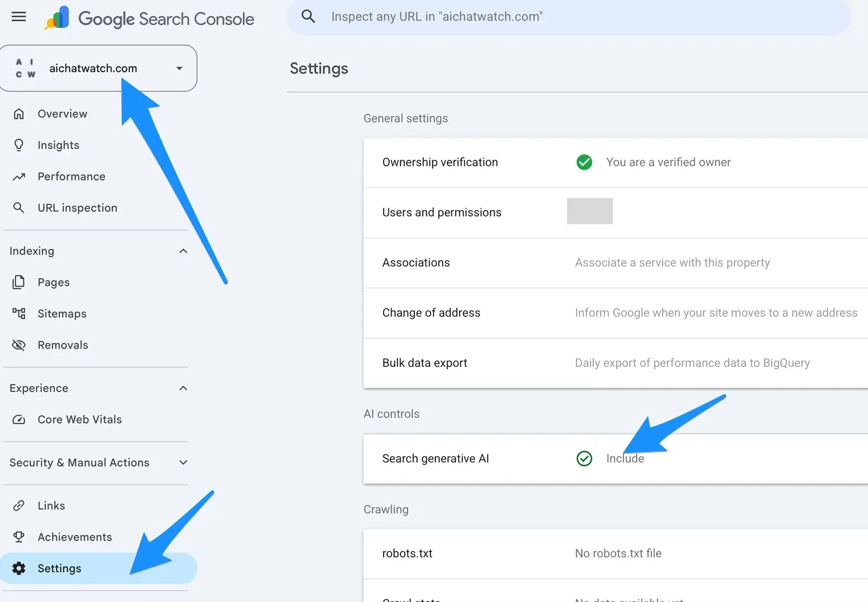Open the Ownership verification setting
The width and height of the screenshot is (868, 602).
(x=616, y=162)
